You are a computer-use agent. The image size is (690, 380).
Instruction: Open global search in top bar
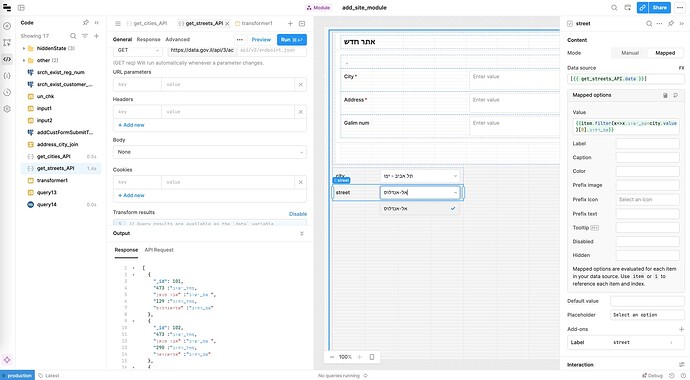point(614,7)
